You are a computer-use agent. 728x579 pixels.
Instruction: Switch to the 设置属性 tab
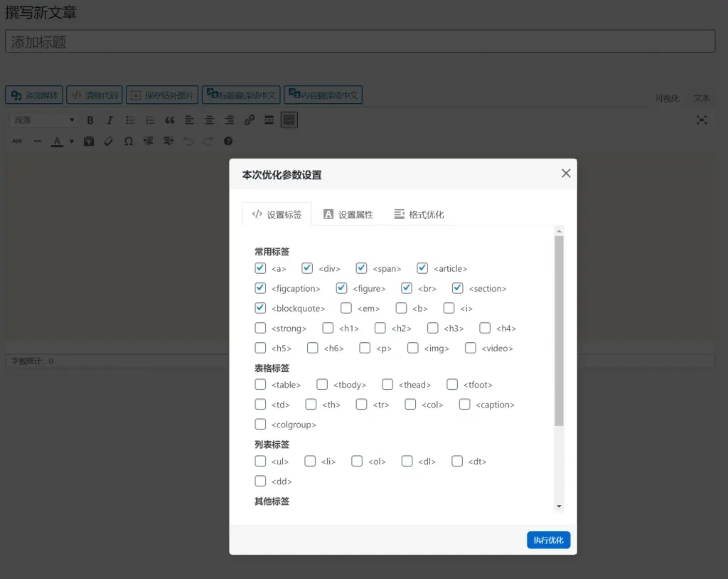pyautogui.click(x=348, y=213)
